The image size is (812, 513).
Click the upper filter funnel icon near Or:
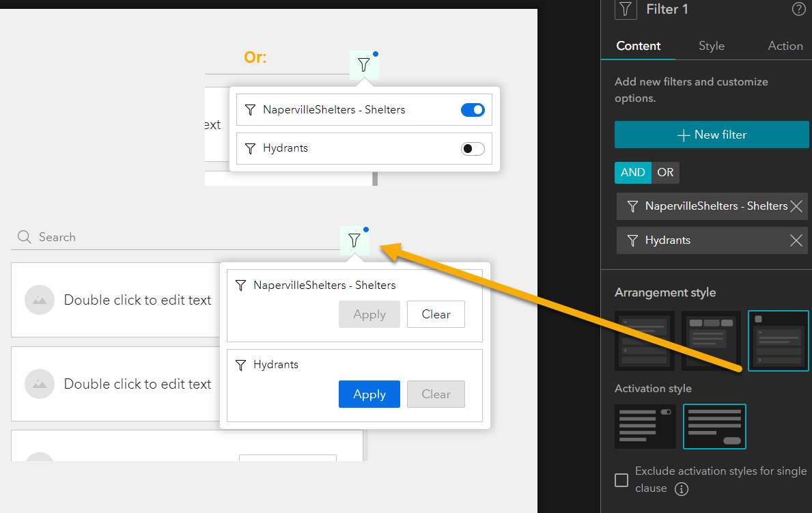pos(364,65)
